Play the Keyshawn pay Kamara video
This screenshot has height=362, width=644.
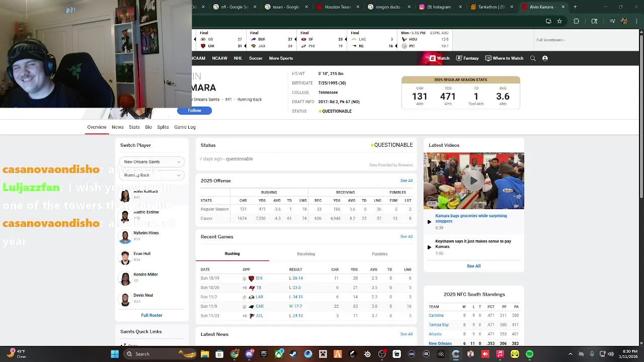pos(429,247)
